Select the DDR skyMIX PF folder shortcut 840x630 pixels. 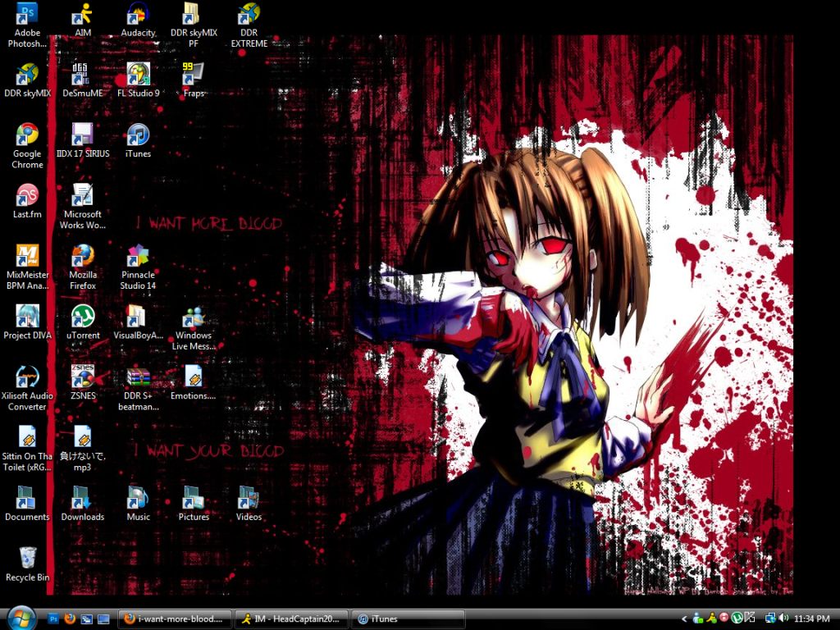[x=194, y=25]
